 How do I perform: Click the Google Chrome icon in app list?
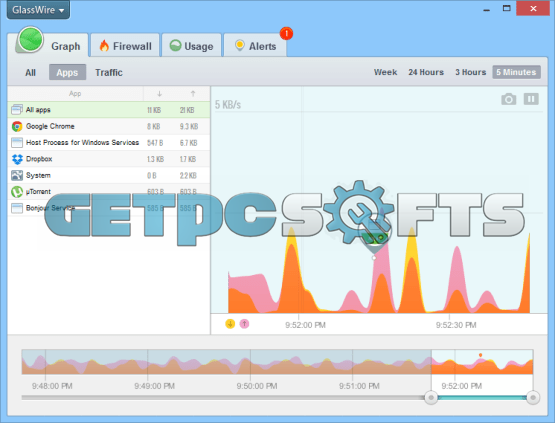click(x=17, y=126)
